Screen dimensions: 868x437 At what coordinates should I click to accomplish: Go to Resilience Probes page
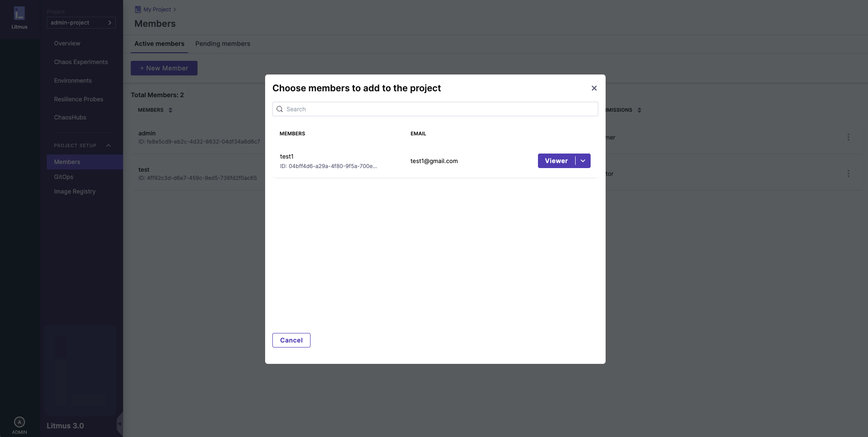click(79, 99)
